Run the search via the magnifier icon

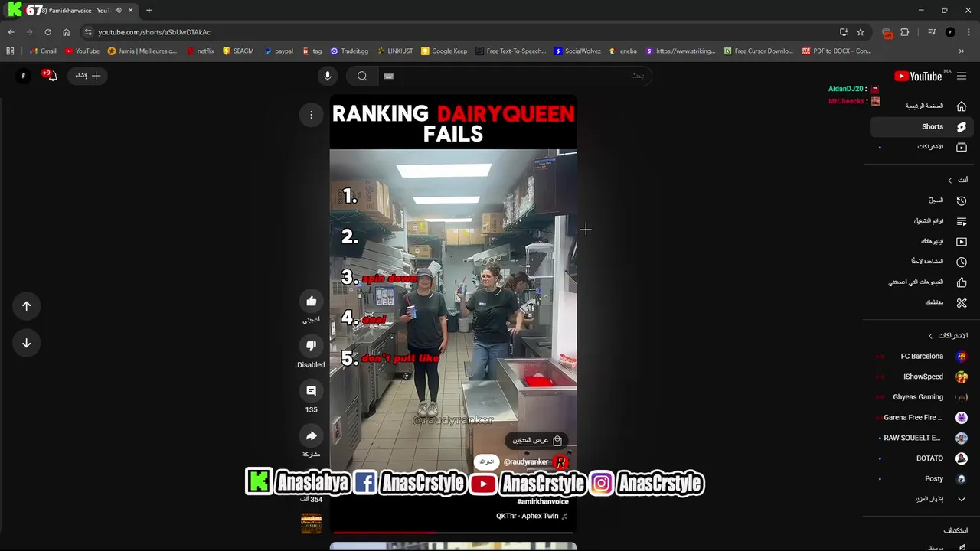pos(362,76)
